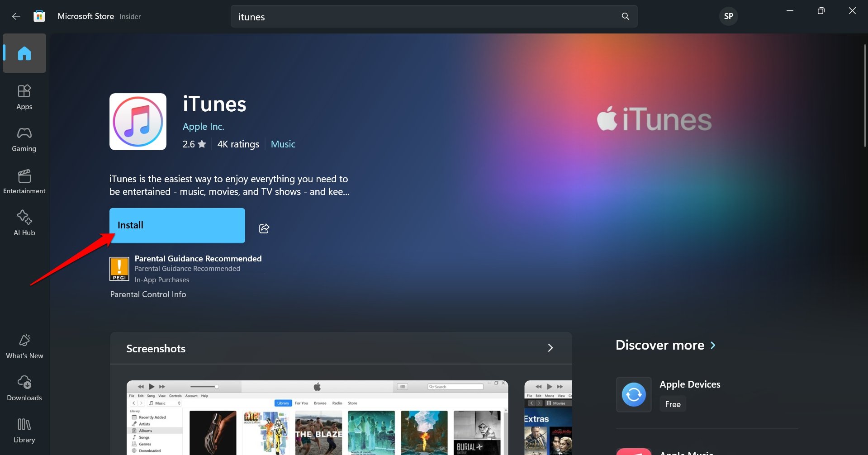Open the AI Hub section

24,222
